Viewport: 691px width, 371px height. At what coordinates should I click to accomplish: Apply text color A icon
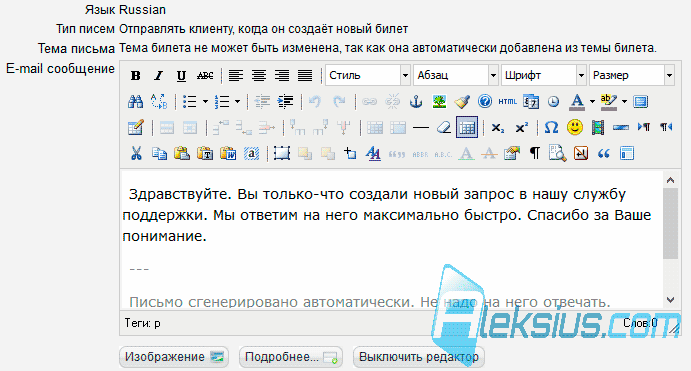pos(577,102)
